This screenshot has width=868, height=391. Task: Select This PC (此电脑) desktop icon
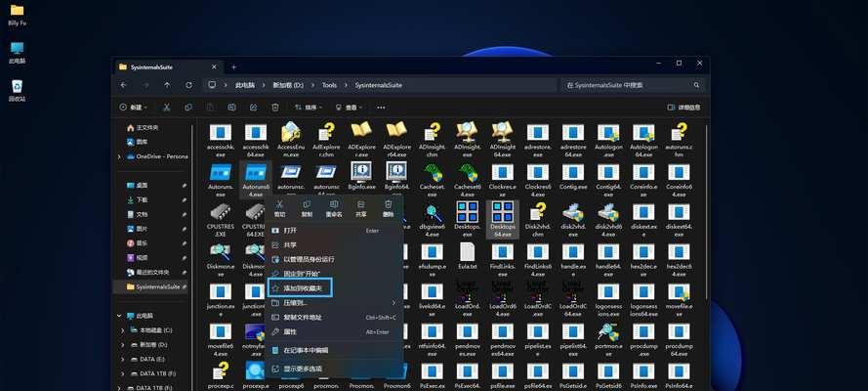coord(18,48)
